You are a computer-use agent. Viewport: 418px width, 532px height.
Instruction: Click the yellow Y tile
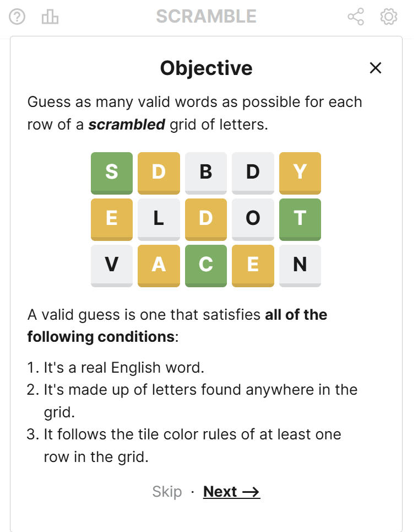[300, 173]
